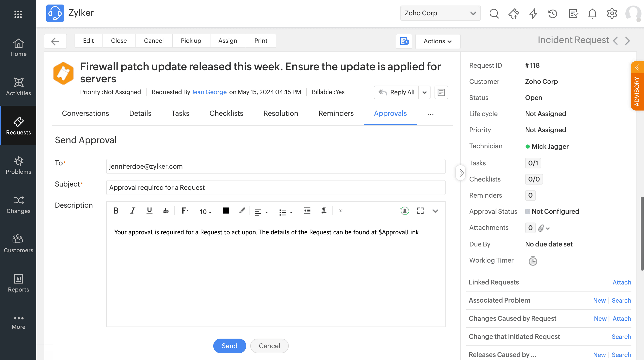
Task: Click the black font color swatch
Action: pyautogui.click(x=226, y=211)
